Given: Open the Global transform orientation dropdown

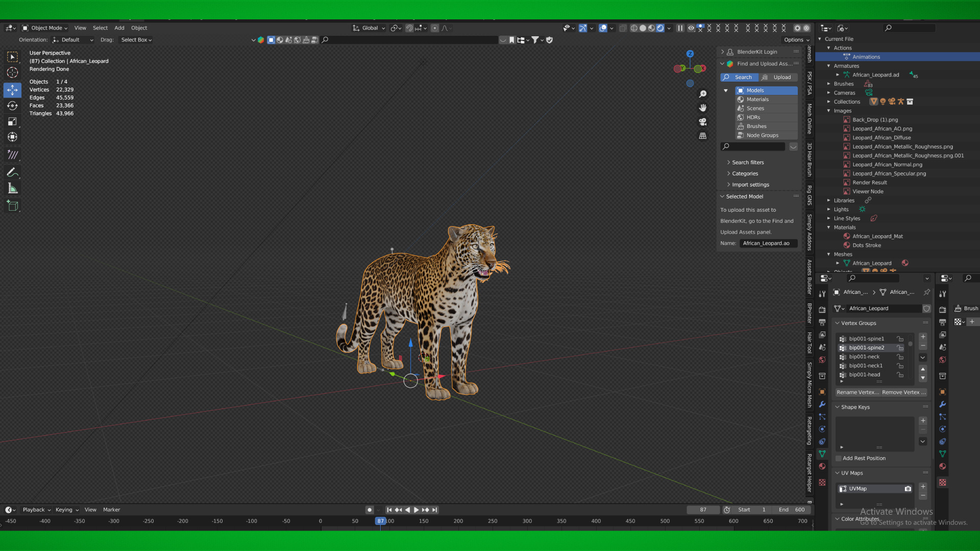Looking at the screenshot, I should (369, 28).
